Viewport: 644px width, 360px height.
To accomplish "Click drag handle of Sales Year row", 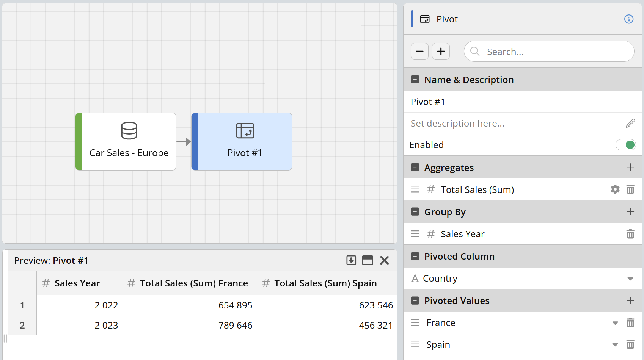I will 415,234.
